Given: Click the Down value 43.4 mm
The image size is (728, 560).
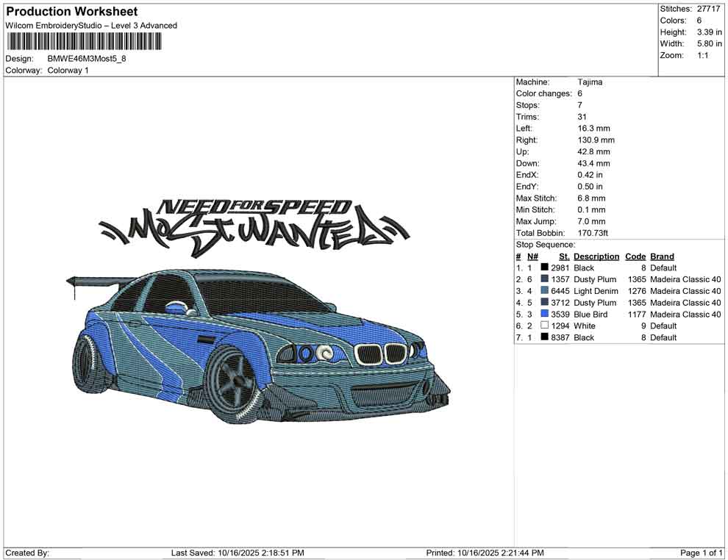Looking at the screenshot, I should tap(594, 163).
